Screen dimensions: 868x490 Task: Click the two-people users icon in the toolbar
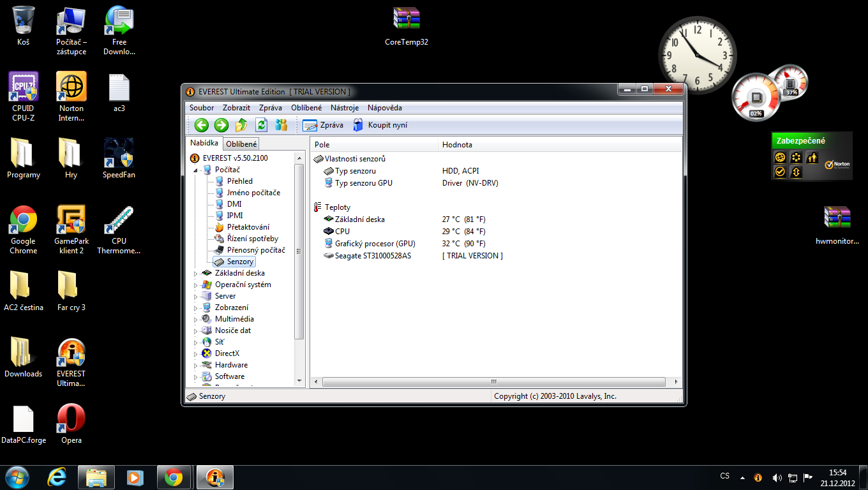(x=281, y=125)
